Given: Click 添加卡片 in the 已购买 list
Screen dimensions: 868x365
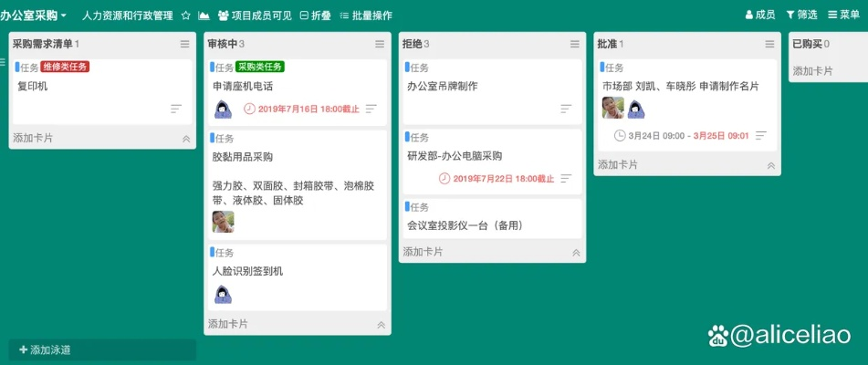Looking at the screenshot, I should [x=812, y=70].
